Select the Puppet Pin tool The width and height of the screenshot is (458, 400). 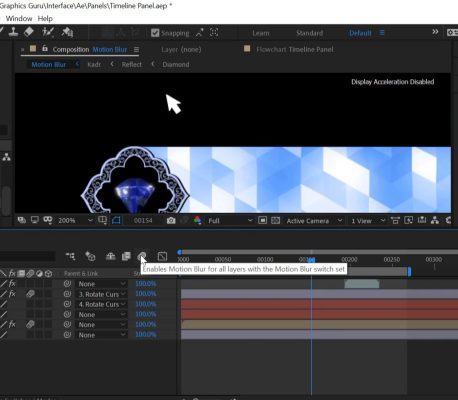(x=67, y=32)
